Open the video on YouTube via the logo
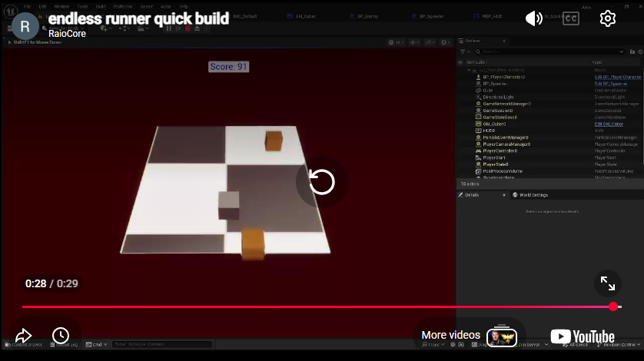 583,336
